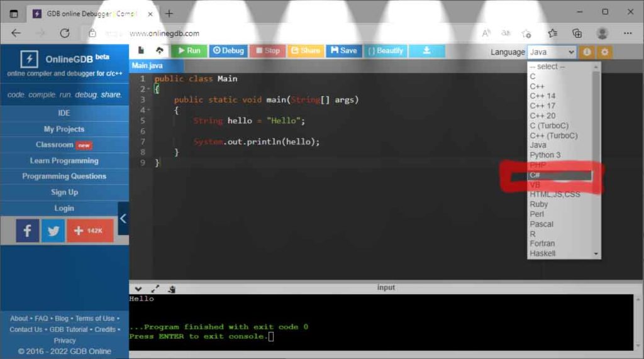The width and height of the screenshot is (644, 359).
Task: Click the orange info icon near Language
Action: coord(587,52)
